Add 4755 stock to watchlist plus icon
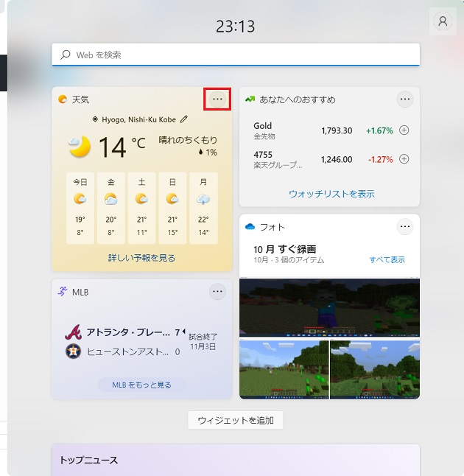 tap(404, 159)
